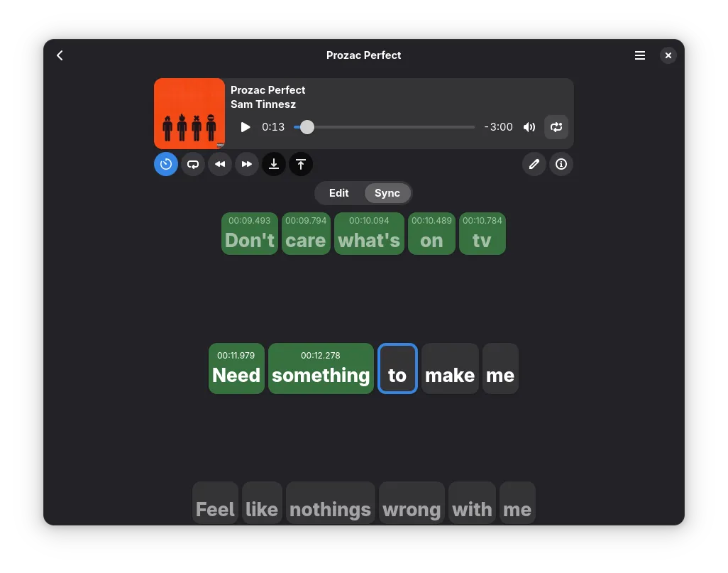
Task: Switch to the Edit tab
Action: 339,193
